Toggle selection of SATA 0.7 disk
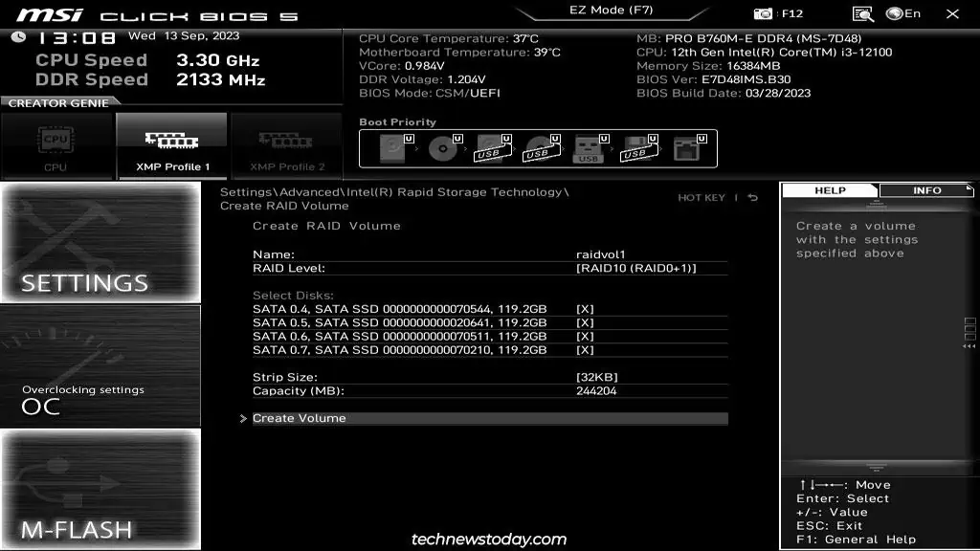Image resolution: width=980 pixels, height=551 pixels. coord(585,350)
